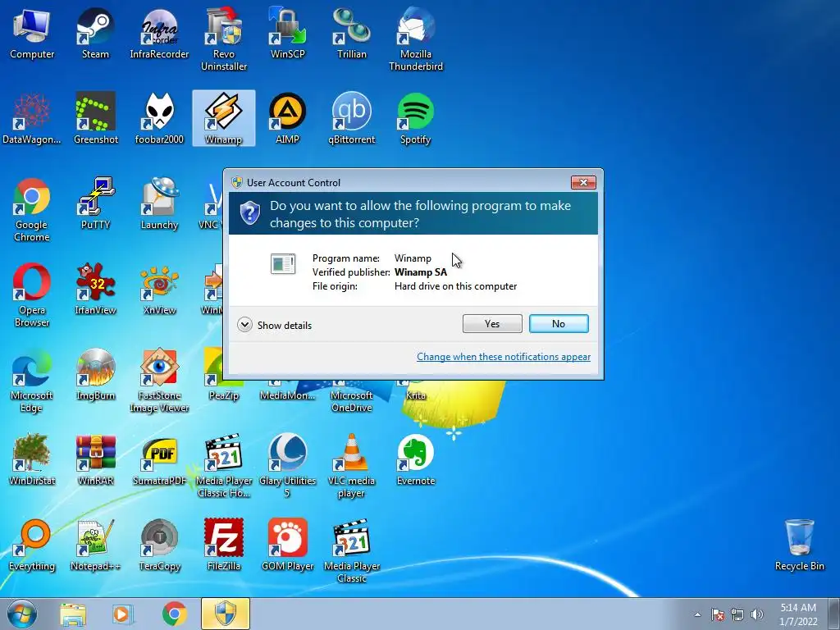840x630 pixels.
Task: Click the Revo Uninstaller shortcut
Action: [223, 39]
